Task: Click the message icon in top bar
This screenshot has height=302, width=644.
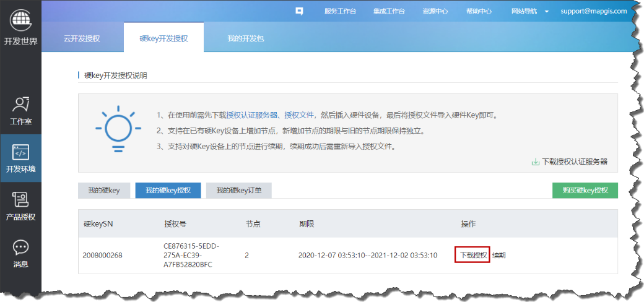Action: point(299,11)
